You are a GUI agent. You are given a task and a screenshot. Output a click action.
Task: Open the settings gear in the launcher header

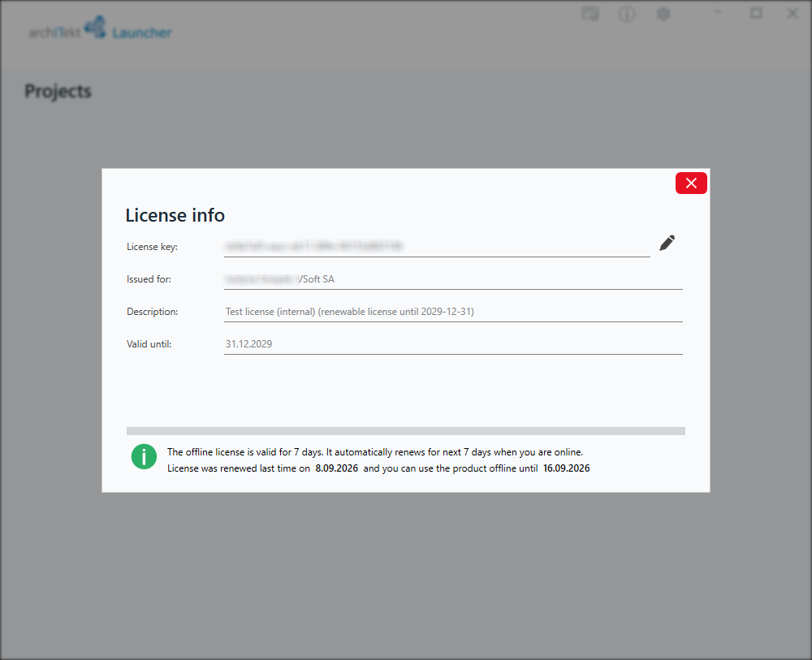663,14
